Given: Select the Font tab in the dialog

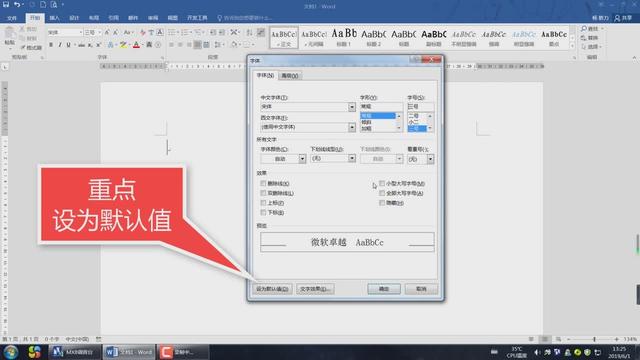Looking at the screenshot, I should pyautogui.click(x=265, y=76).
